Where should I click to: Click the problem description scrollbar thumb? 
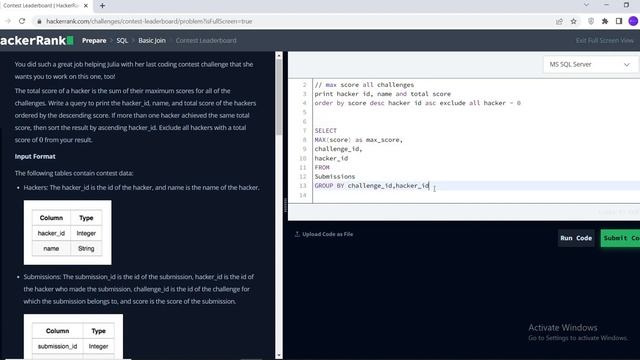click(279, 97)
